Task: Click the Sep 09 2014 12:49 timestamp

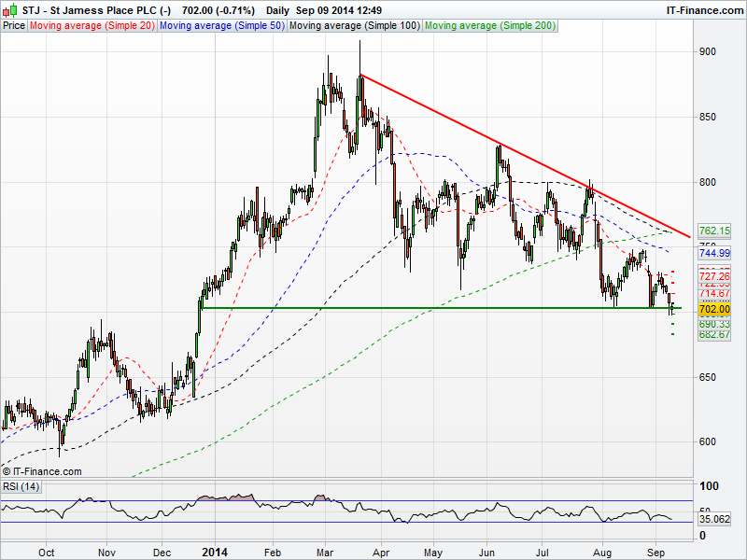Action: 339,10
